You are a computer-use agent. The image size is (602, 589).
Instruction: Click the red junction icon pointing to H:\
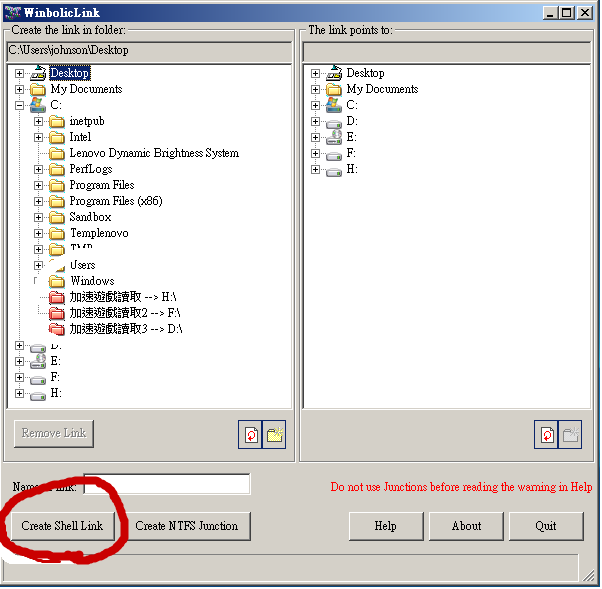[x=57, y=298]
